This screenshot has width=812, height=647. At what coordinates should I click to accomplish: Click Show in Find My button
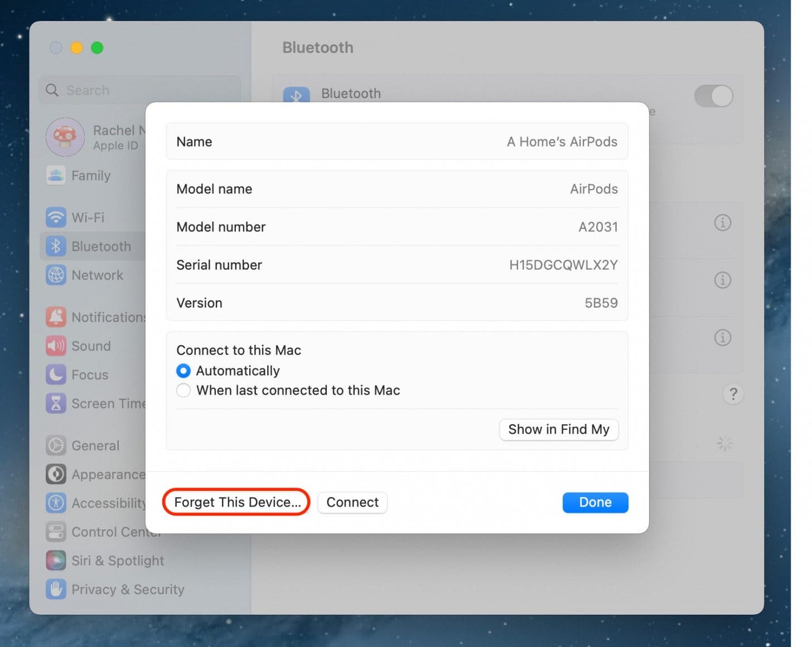pos(558,430)
